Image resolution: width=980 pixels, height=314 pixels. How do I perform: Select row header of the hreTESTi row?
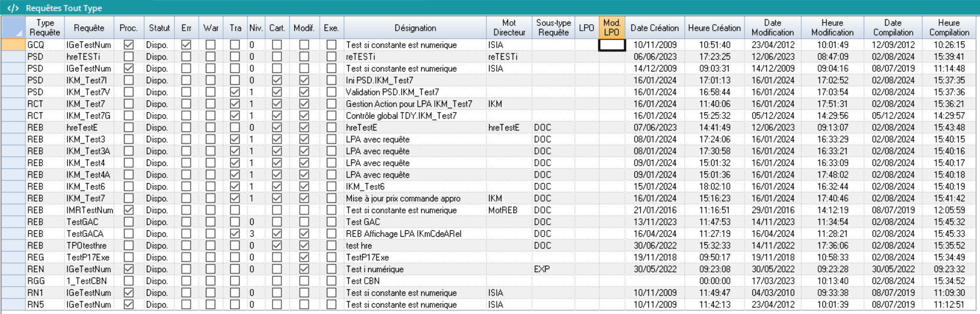(13, 57)
